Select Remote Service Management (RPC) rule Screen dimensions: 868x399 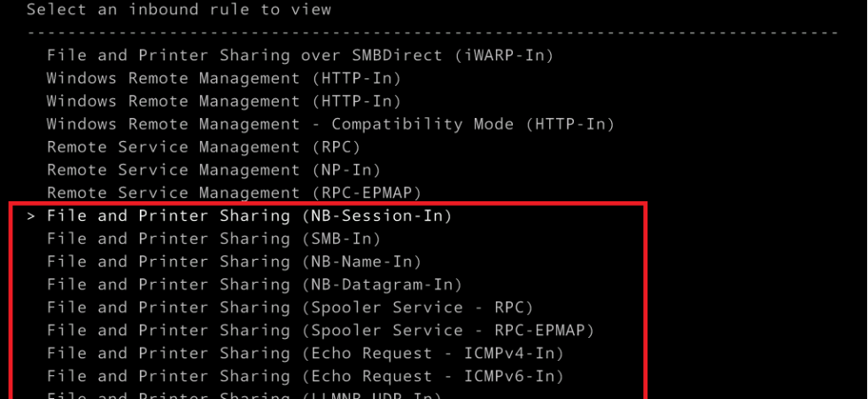point(204,147)
